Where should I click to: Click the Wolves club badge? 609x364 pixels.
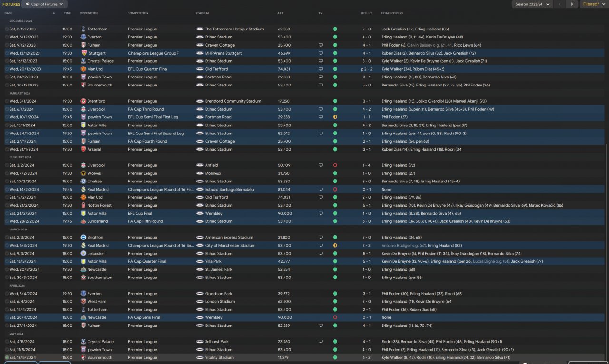[84, 173]
